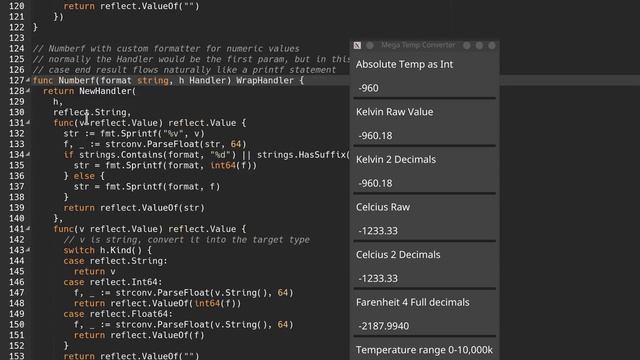Place cursor on "str = fmt.Sprintf(format, f)" line
The width and height of the screenshot is (640, 360).
(x=147, y=187)
